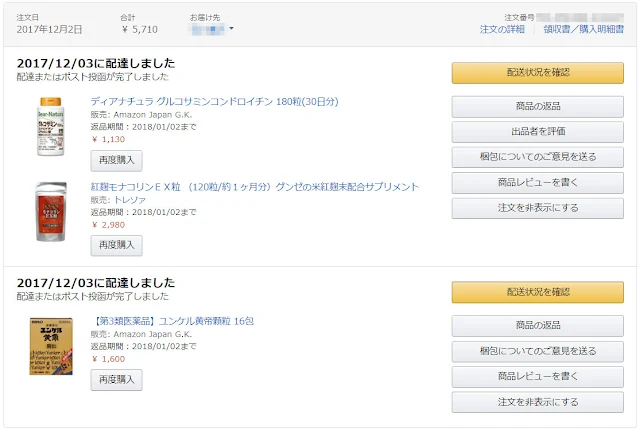Hide the order with first 注文を非表示にする button

[537, 208]
